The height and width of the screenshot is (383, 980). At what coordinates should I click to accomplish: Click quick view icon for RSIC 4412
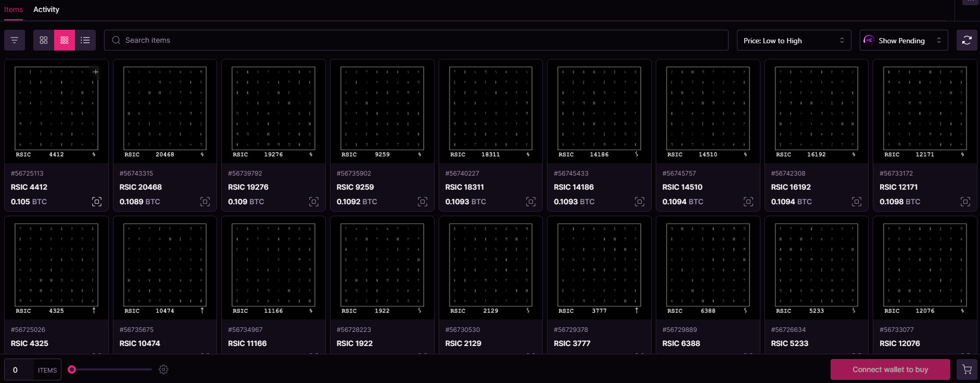97,202
